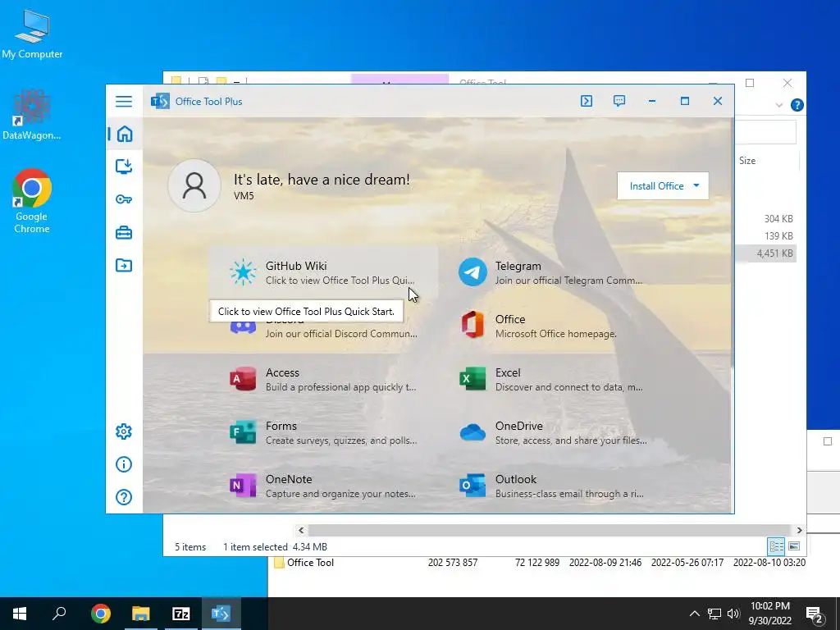This screenshot has width=840, height=630.
Task: Open the Toolbox page in sidebar
Action: pyautogui.click(x=124, y=232)
